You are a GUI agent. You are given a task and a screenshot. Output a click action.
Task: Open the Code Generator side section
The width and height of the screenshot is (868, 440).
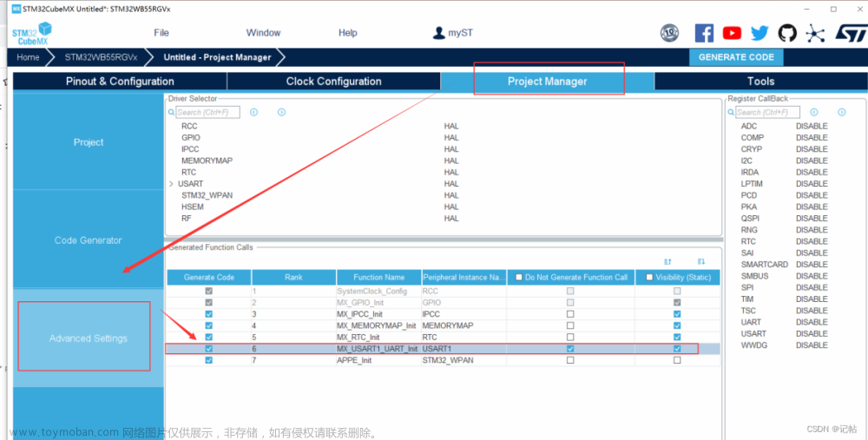point(89,240)
